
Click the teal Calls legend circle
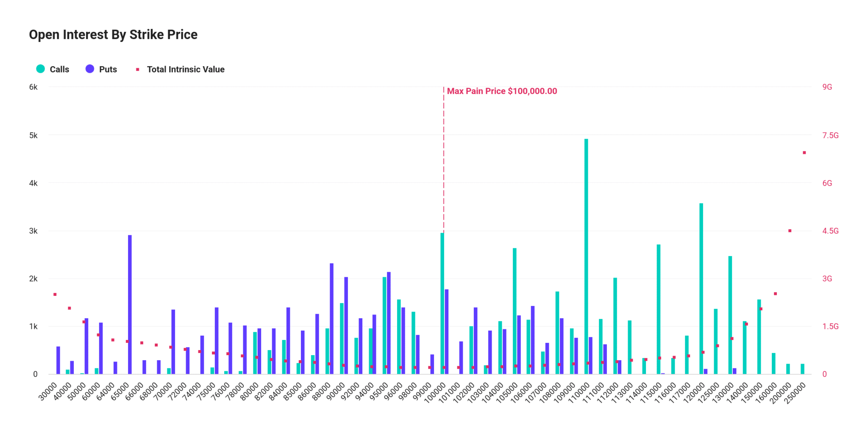[x=41, y=69]
